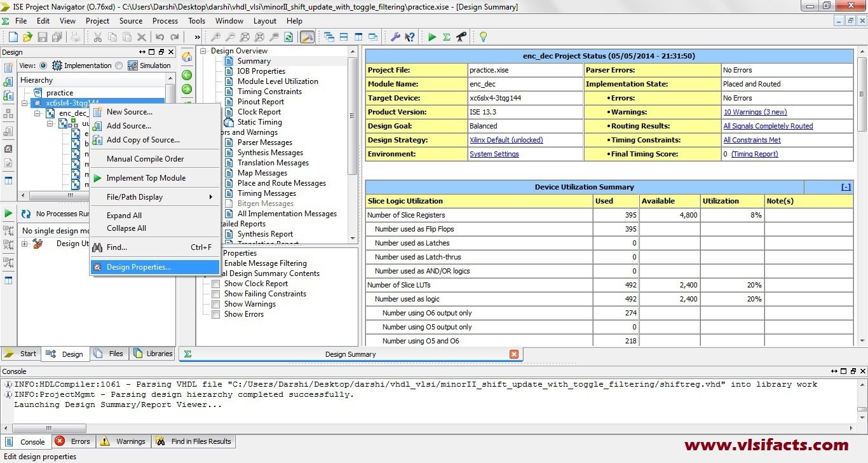Collapse the Device Utilization Summary section
The height and width of the screenshot is (463, 868).
click(846, 187)
